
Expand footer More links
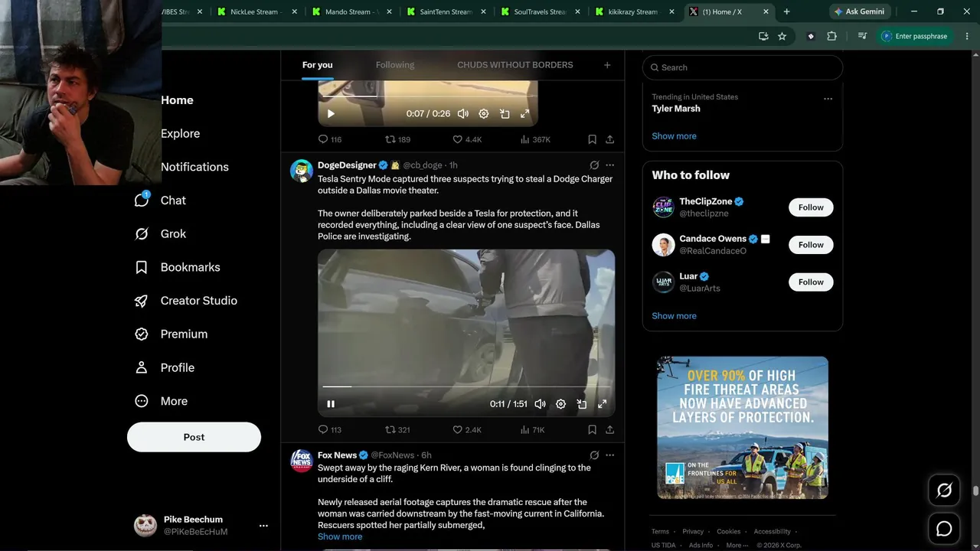pyautogui.click(x=736, y=546)
